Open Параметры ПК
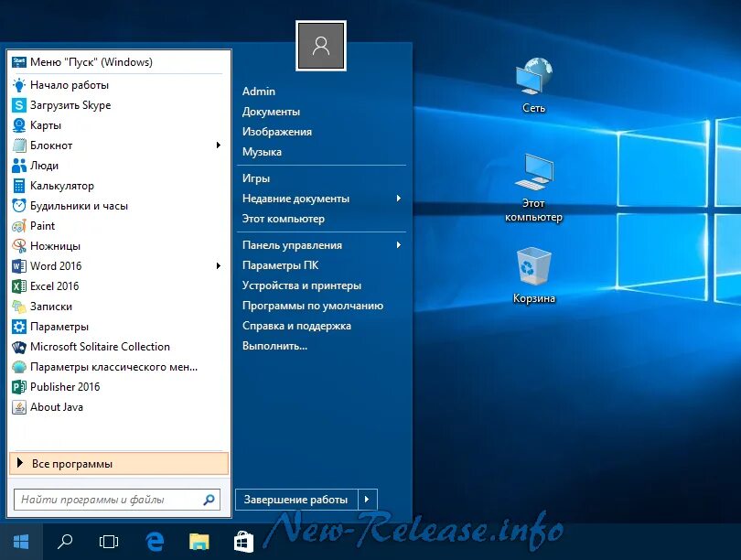 click(281, 265)
